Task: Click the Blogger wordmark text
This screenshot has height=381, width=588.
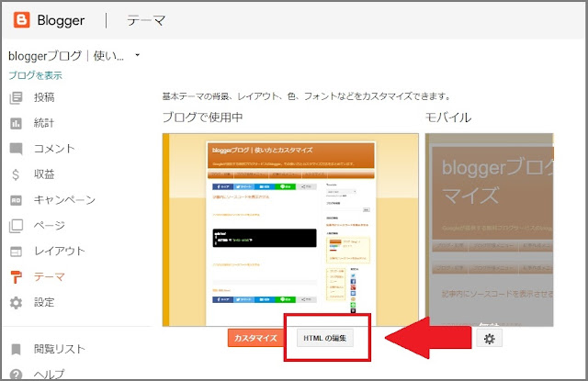Action: pos(61,20)
